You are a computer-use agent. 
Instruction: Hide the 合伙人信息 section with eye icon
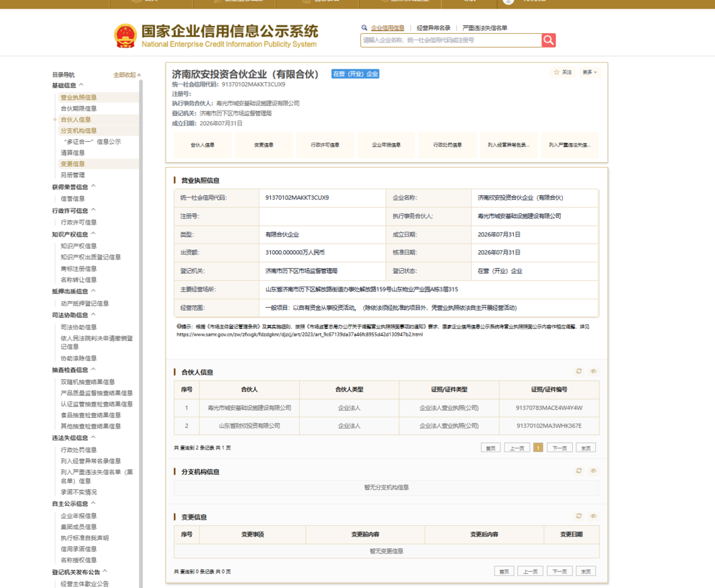(x=593, y=371)
